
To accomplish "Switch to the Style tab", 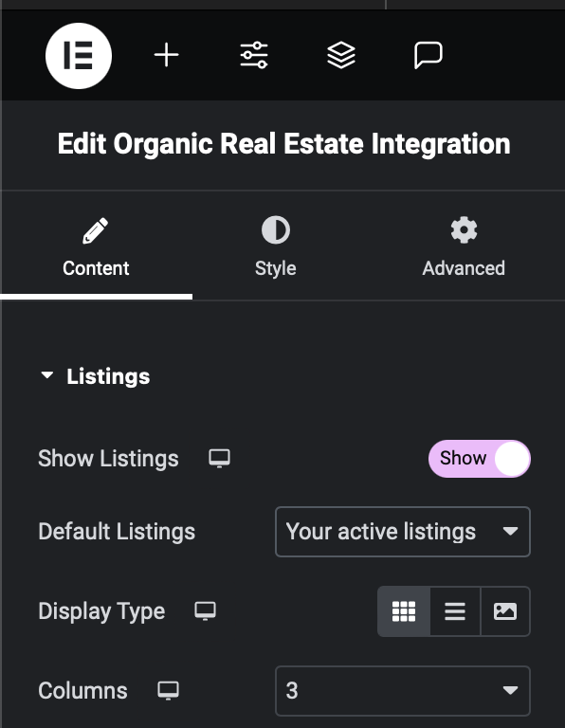I will 276,246.
